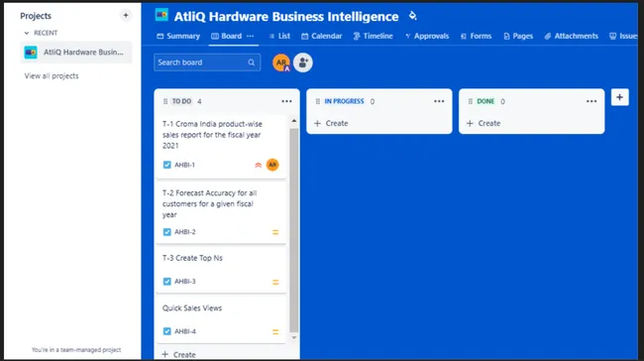The width and height of the screenshot is (644, 361).
Task: Click the AHBI-3 issue key
Action: click(185, 282)
